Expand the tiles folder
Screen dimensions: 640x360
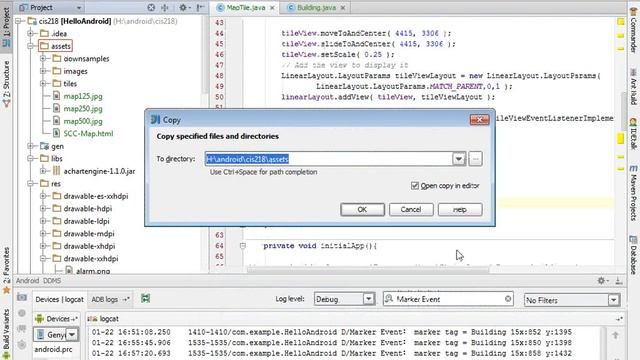pyautogui.click(x=43, y=84)
